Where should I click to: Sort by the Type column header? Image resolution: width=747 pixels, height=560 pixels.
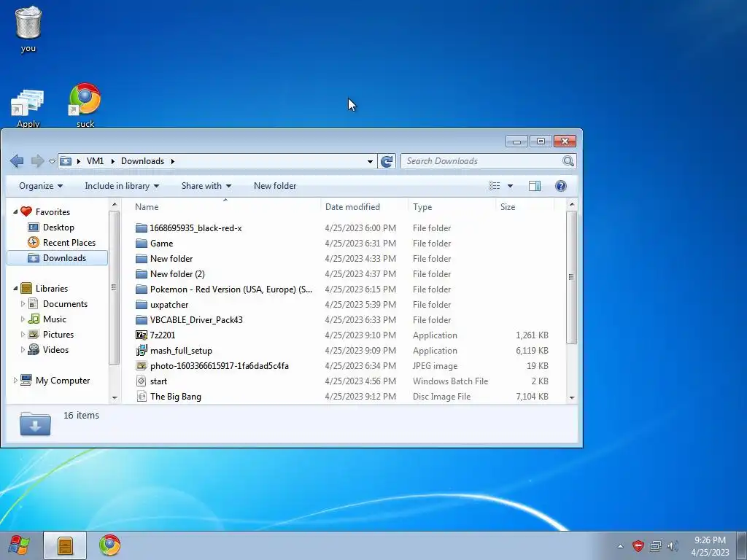click(452, 206)
